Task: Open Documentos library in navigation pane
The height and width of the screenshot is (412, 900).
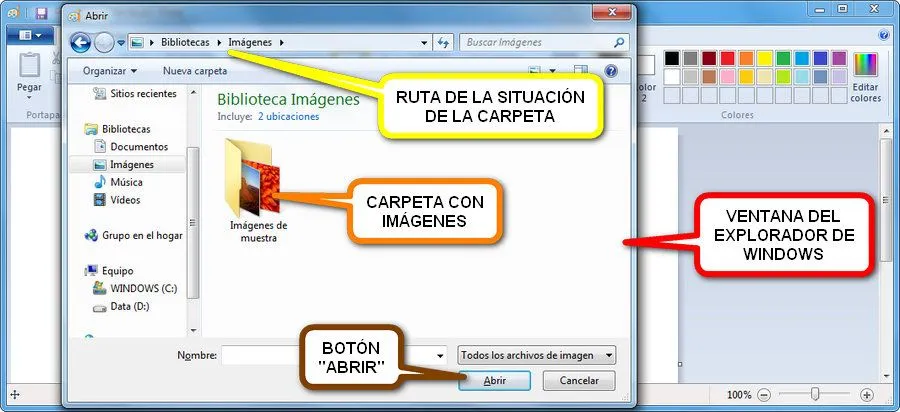Action: pyautogui.click(x=131, y=147)
